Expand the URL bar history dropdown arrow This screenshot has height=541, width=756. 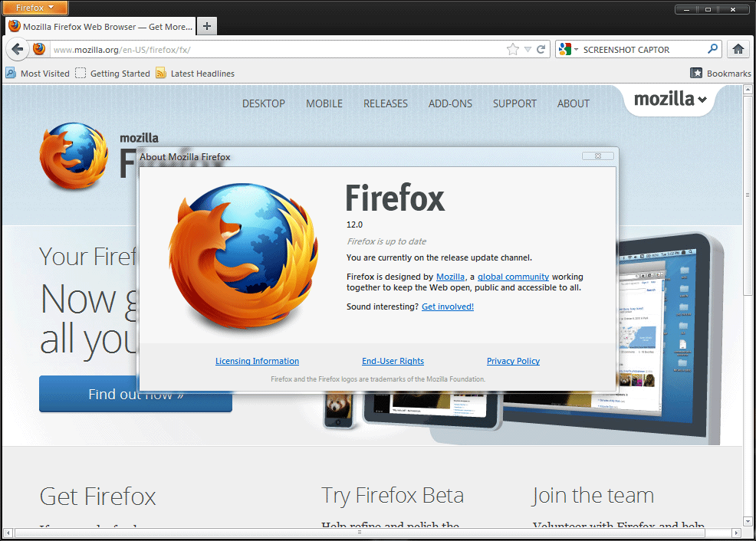click(528, 50)
